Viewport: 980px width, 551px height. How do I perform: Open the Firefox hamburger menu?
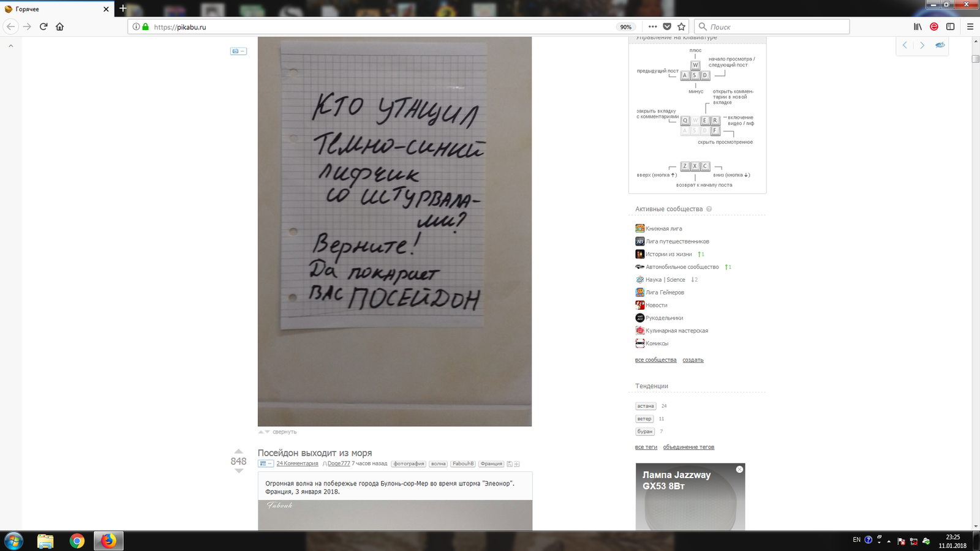point(970,27)
